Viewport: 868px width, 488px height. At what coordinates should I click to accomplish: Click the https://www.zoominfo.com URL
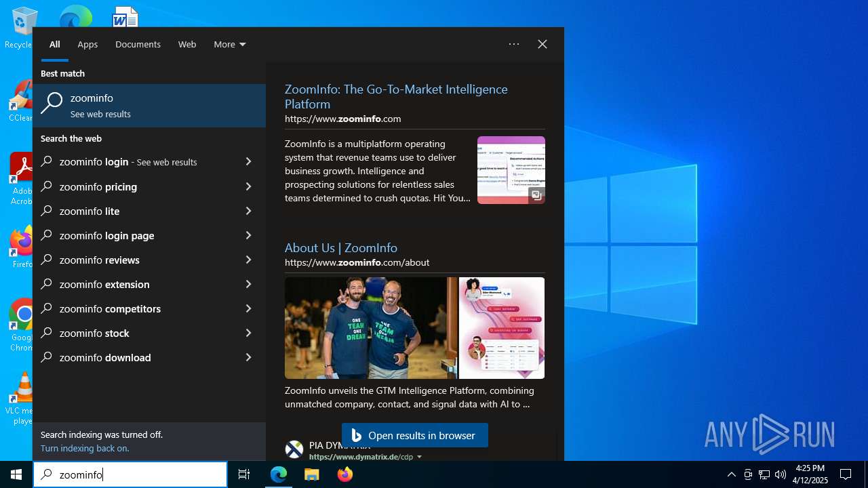(342, 119)
